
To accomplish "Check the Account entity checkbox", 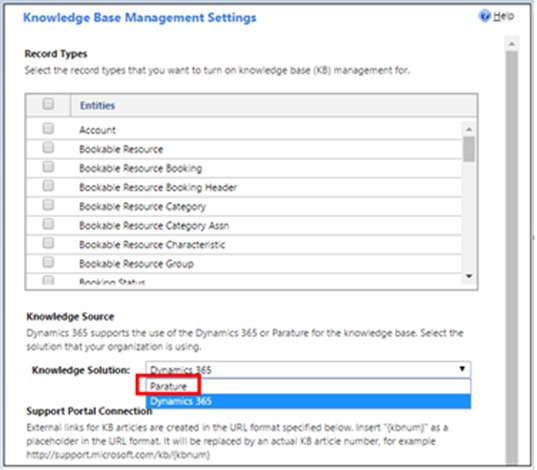I will (x=48, y=128).
